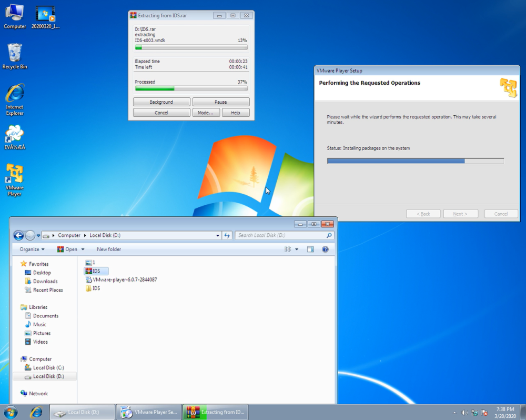This screenshot has width=526, height=420.
Task: Open the Videos library
Action: click(37, 342)
